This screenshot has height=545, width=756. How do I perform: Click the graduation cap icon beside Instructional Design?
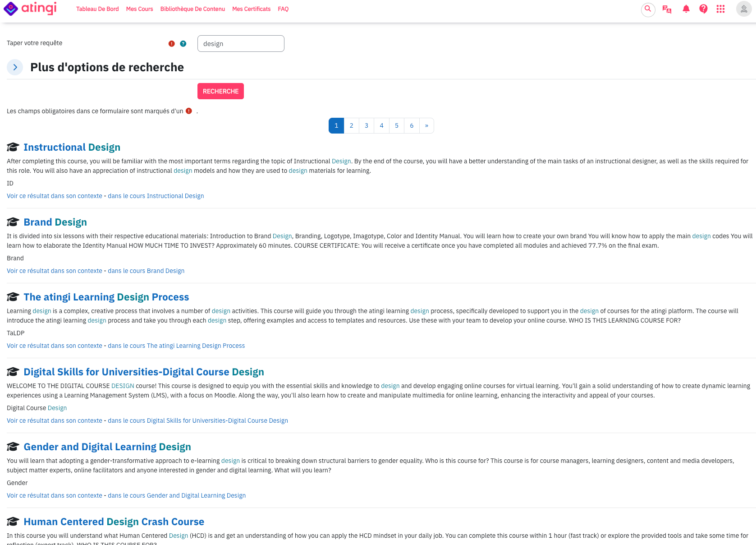click(x=13, y=147)
